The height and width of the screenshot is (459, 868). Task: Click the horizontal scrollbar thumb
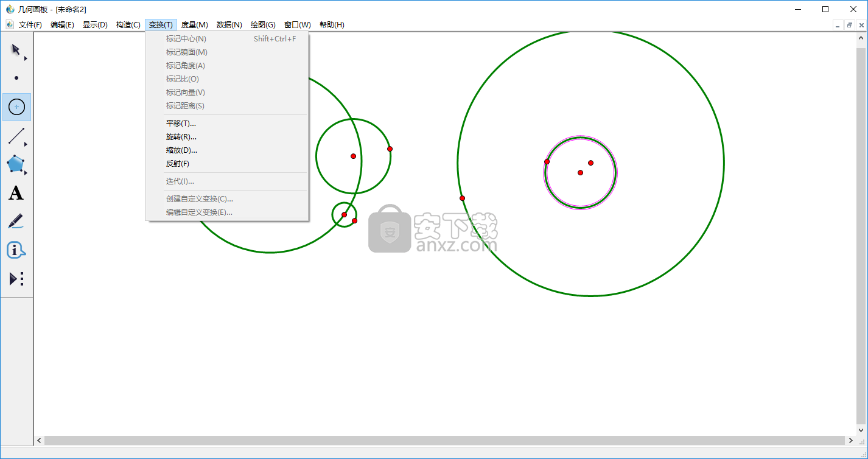444,440
